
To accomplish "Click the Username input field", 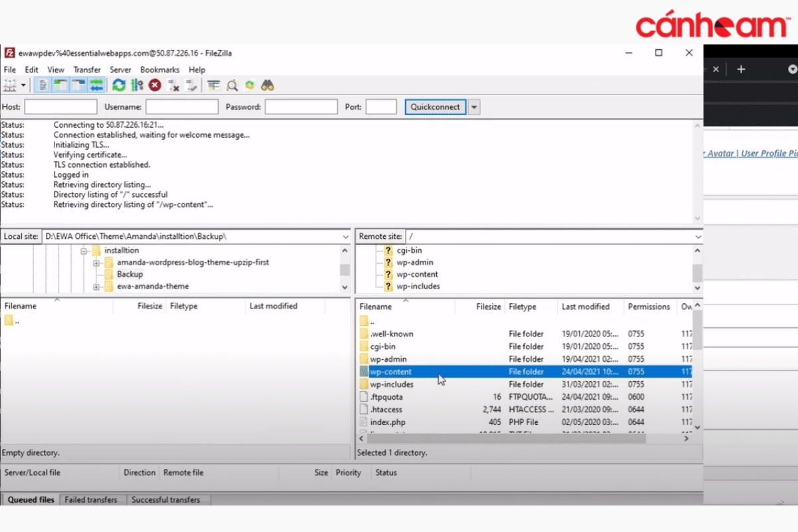I will point(182,106).
